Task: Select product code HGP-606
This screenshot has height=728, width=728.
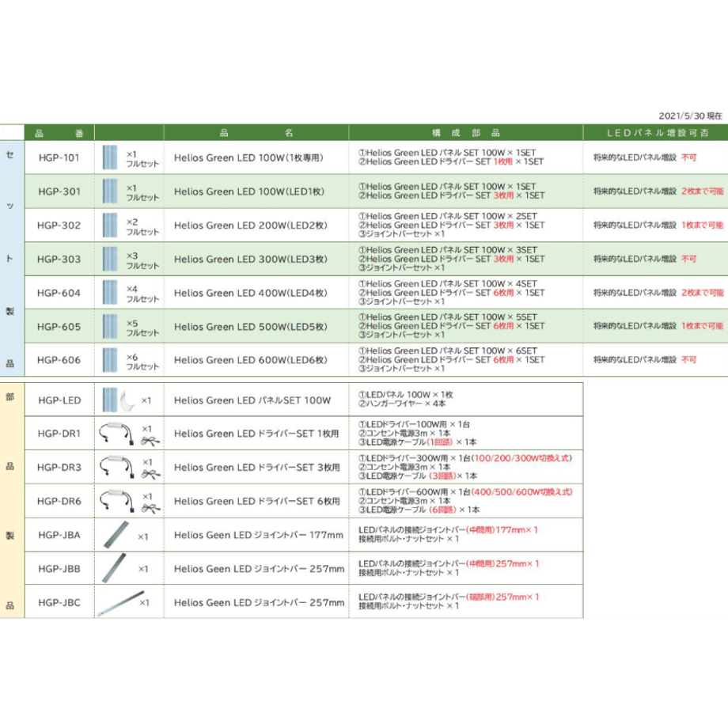Action: (59, 360)
